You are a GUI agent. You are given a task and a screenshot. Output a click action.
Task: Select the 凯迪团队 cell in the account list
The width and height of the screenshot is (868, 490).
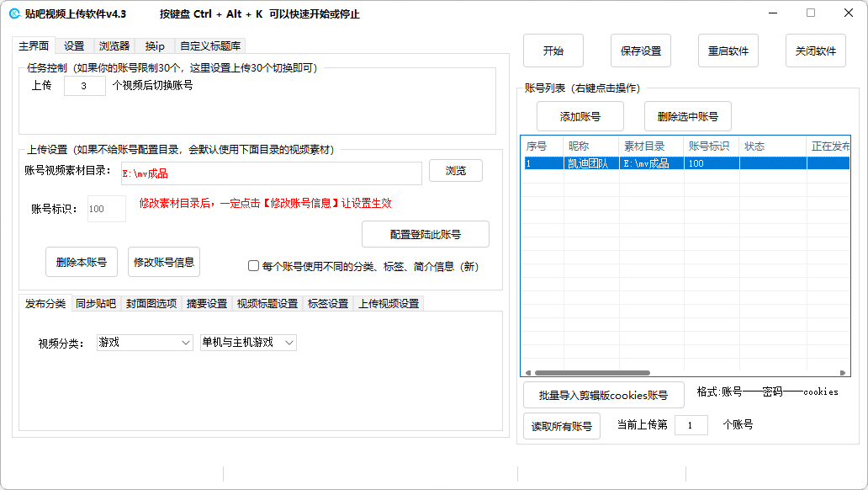click(x=591, y=163)
